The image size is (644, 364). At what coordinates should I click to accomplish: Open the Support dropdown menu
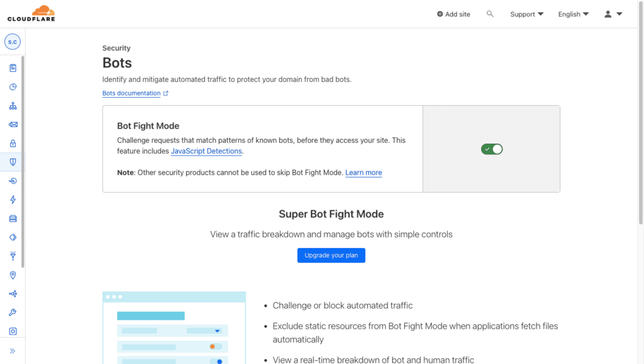pos(526,14)
